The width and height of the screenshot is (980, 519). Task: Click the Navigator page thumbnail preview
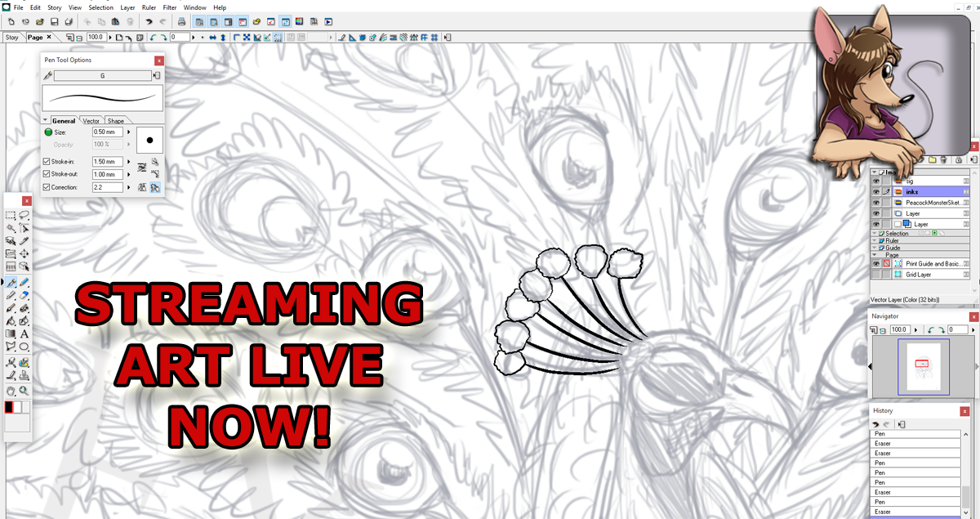pos(924,367)
